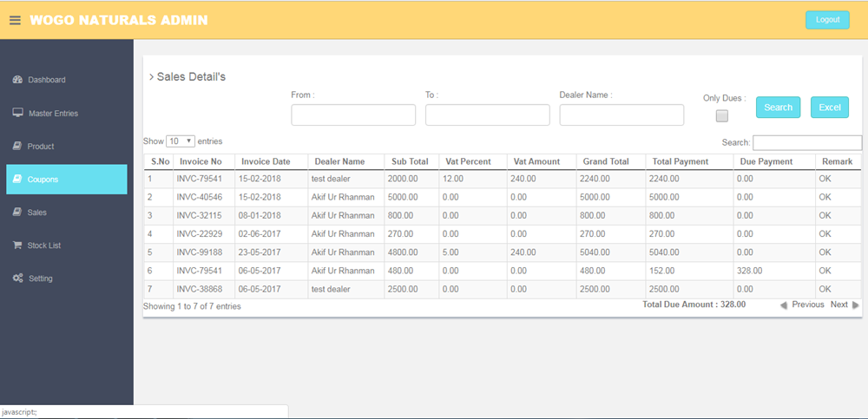Click the Product book icon

(17, 146)
